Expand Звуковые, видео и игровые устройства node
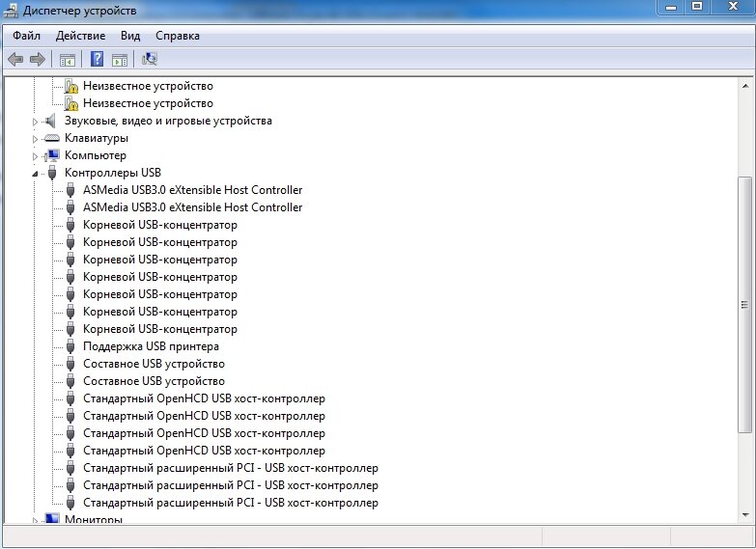This screenshot has width=756, height=549. pyautogui.click(x=35, y=122)
